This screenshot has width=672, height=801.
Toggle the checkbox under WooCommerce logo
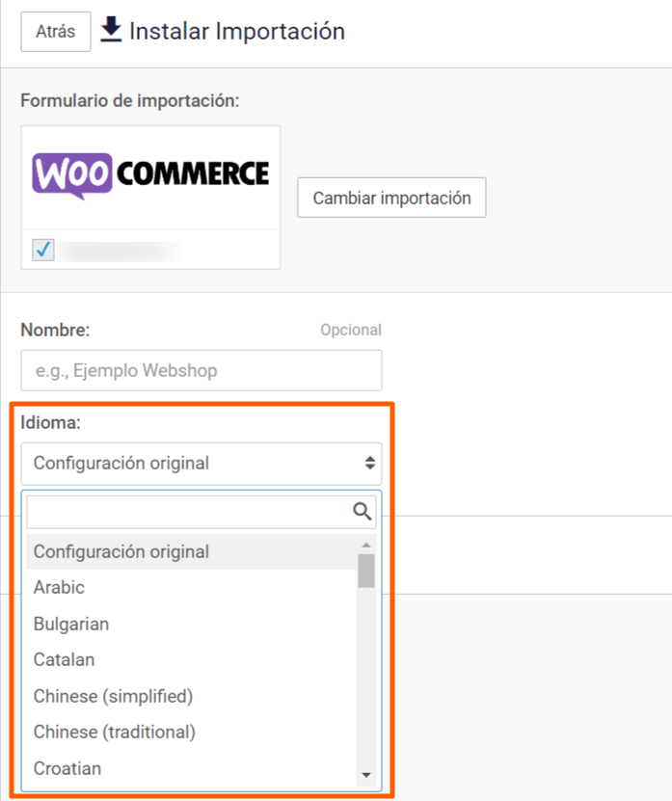coord(43,250)
